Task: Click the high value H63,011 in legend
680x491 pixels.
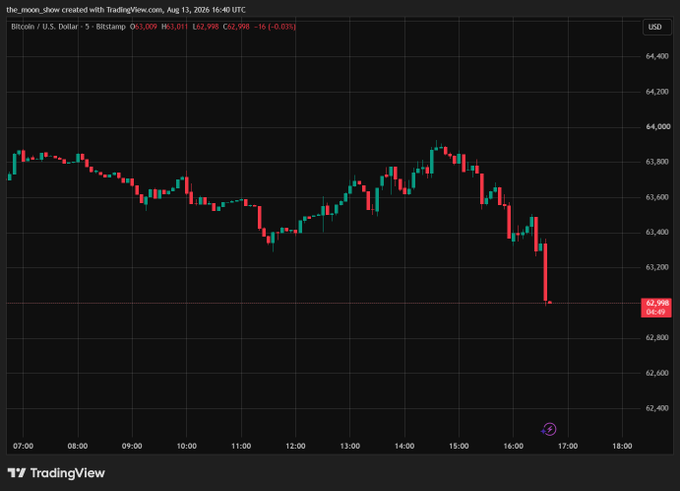Action: coord(174,27)
